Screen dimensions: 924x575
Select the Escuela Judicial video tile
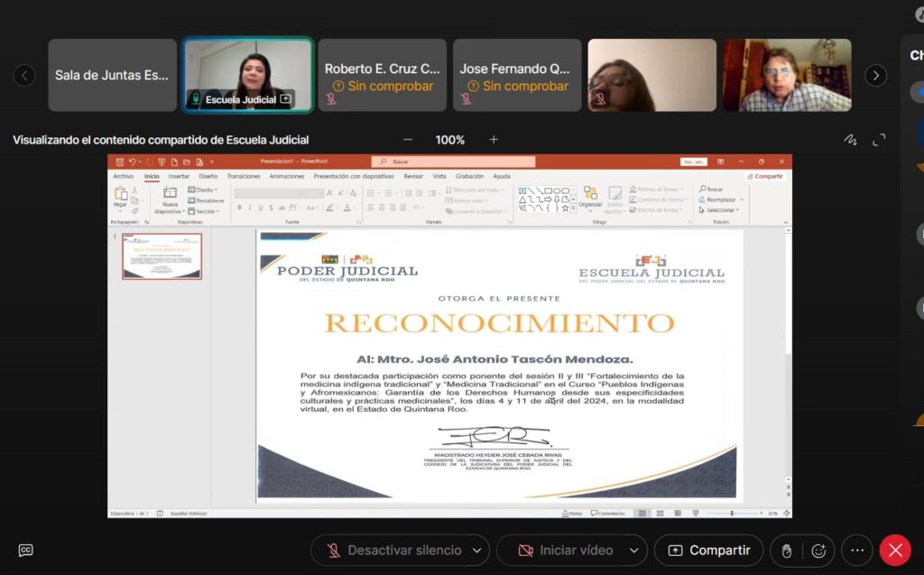(247, 75)
